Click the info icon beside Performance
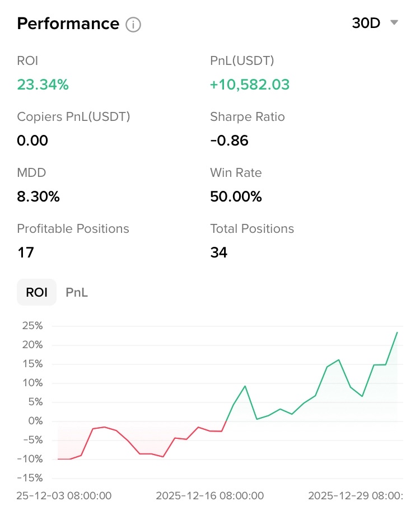The image size is (420, 520). [133, 25]
